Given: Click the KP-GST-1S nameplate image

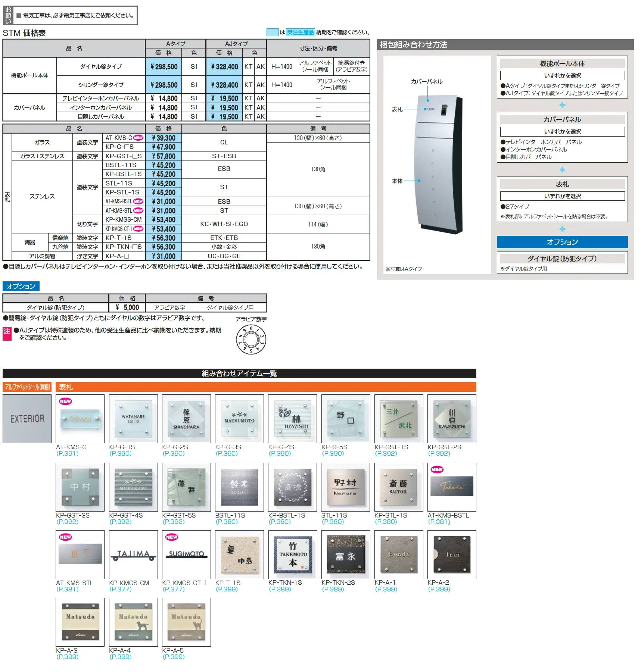Looking at the screenshot, I should (x=399, y=419).
